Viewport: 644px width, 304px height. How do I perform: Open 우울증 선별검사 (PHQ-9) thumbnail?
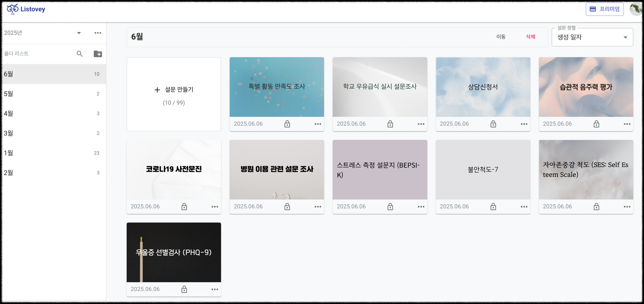click(174, 252)
